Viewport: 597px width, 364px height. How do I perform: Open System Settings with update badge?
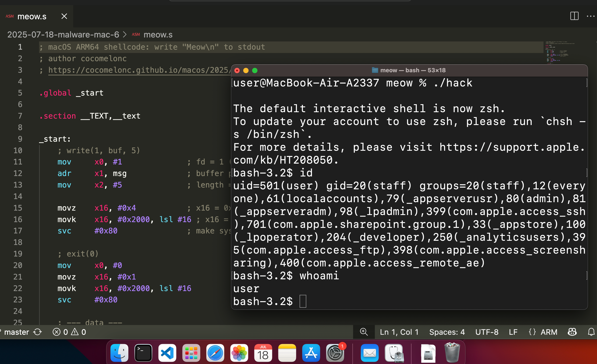point(335,353)
